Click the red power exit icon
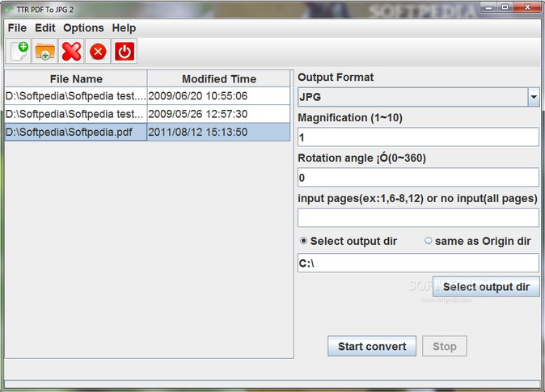The image size is (545, 392). (125, 52)
